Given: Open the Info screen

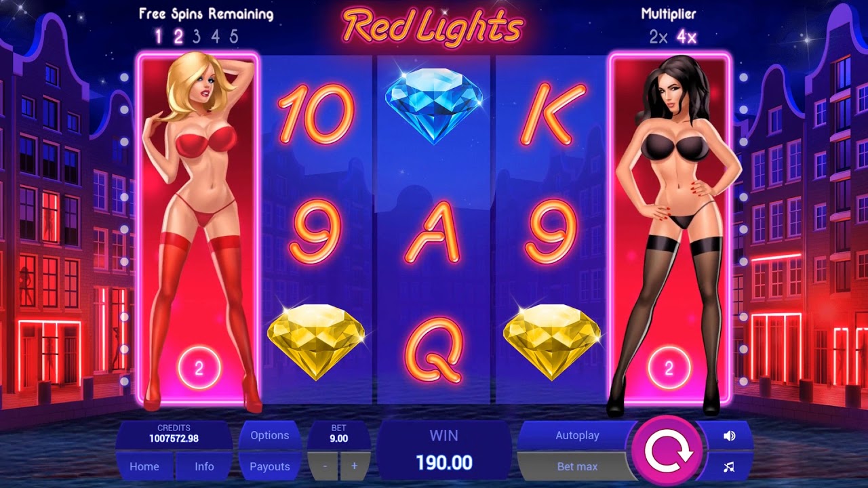Looking at the screenshot, I should [x=204, y=466].
